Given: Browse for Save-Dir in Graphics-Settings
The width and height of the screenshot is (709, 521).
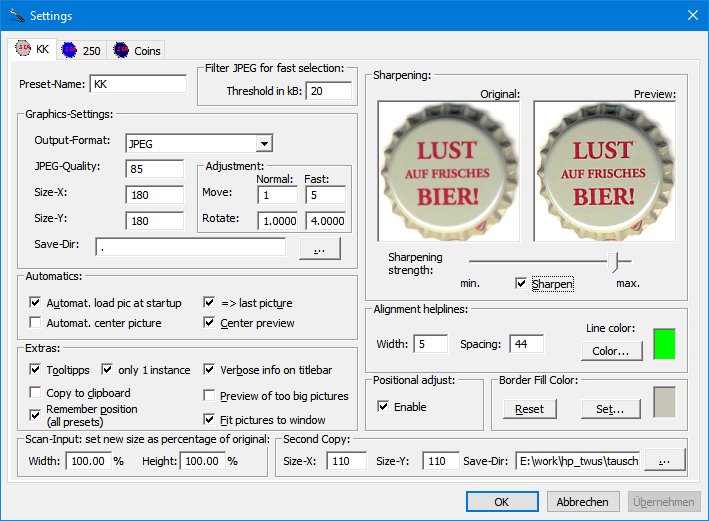Looking at the screenshot, I should point(319,248).
